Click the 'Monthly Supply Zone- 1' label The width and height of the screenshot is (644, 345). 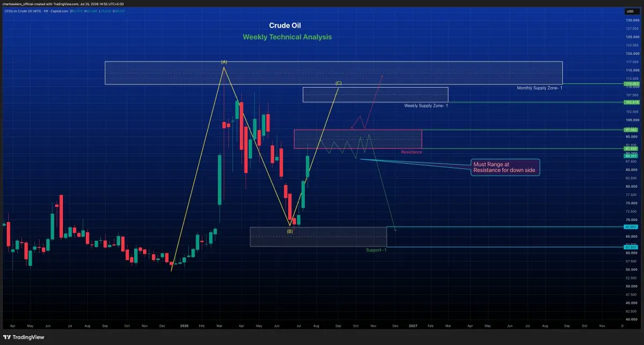tap(539, 88)
